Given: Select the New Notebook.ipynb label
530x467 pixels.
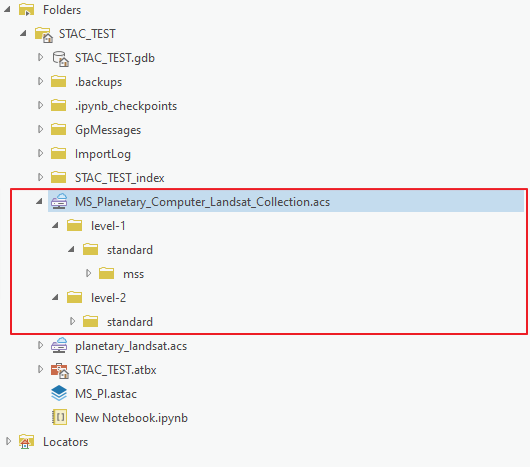Looking at the screenshot, I should coord(131,418).
